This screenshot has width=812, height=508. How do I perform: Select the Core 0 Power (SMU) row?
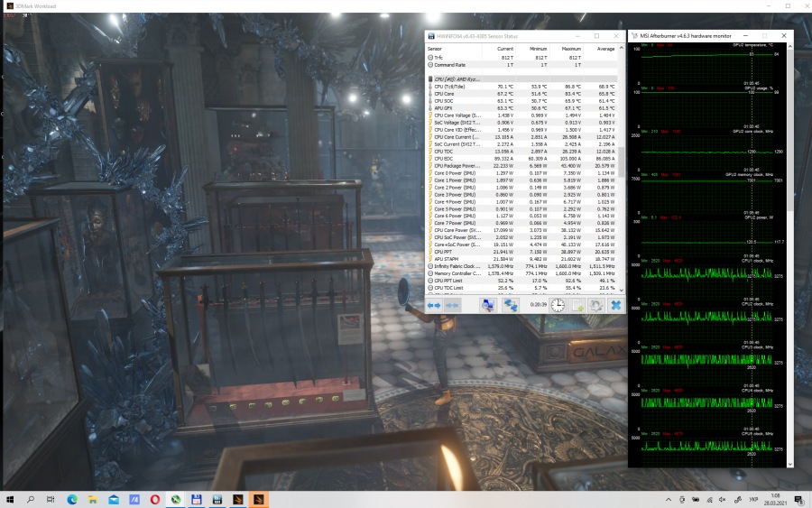click(521, 173)
